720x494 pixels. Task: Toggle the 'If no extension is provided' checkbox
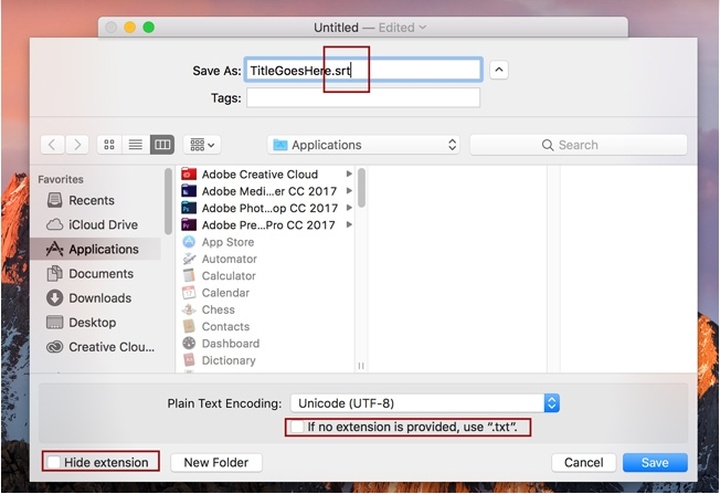coord(297,427)
